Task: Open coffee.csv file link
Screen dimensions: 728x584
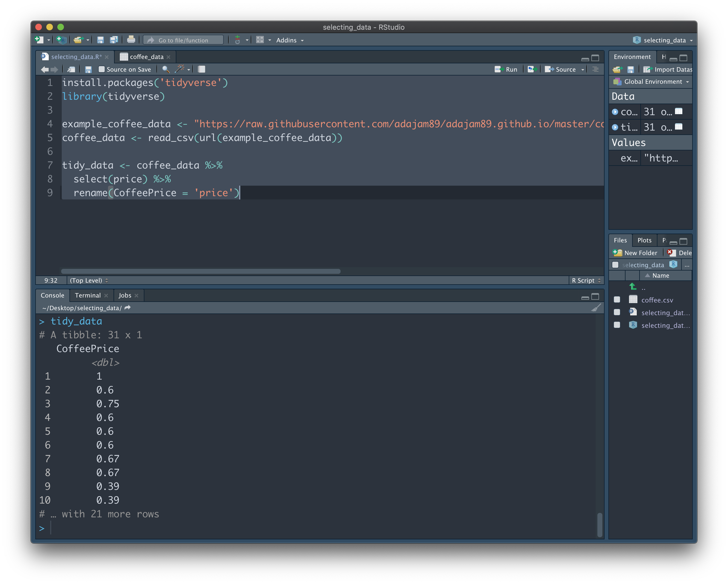Action: coord(657,300)
